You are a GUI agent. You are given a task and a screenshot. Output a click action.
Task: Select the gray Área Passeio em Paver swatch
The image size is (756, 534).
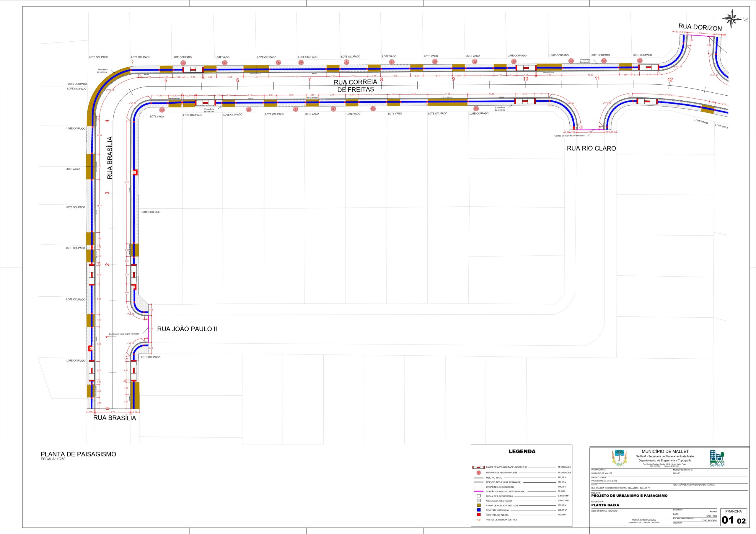(x=479, y=501)
